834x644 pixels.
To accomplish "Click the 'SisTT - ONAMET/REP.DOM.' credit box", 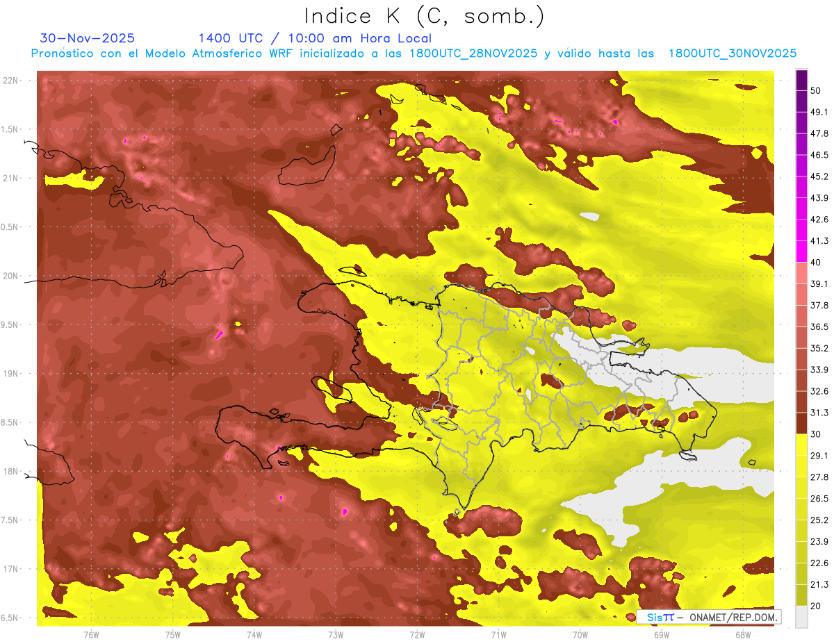I will tap(708, 617).
